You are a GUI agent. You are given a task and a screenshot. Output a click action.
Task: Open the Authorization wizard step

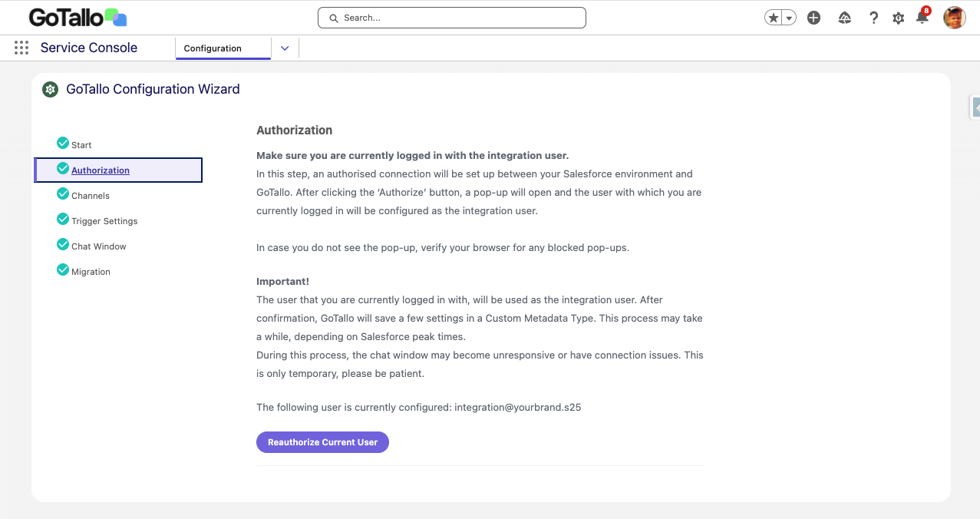pos(101,170)
